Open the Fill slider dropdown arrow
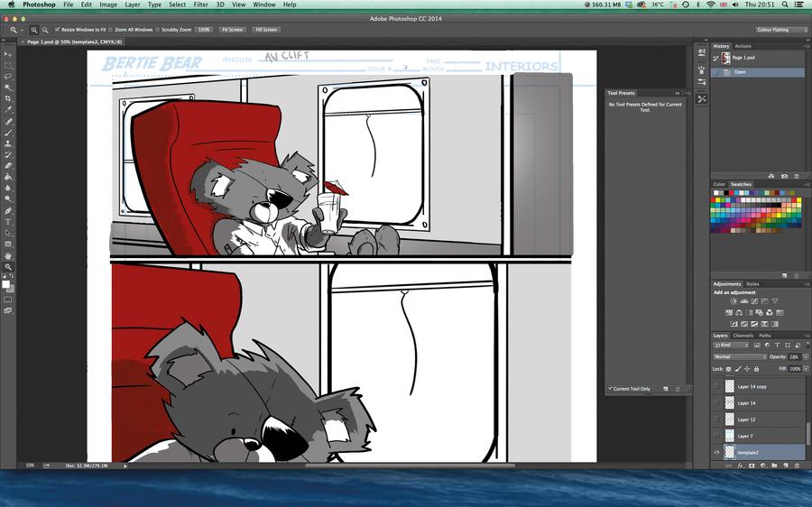 (x=806, y=369)
